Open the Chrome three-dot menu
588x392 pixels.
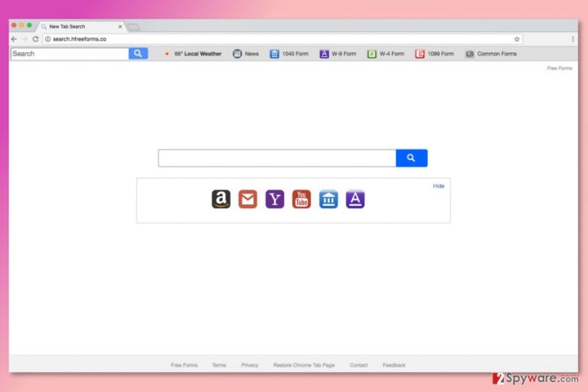573,39
